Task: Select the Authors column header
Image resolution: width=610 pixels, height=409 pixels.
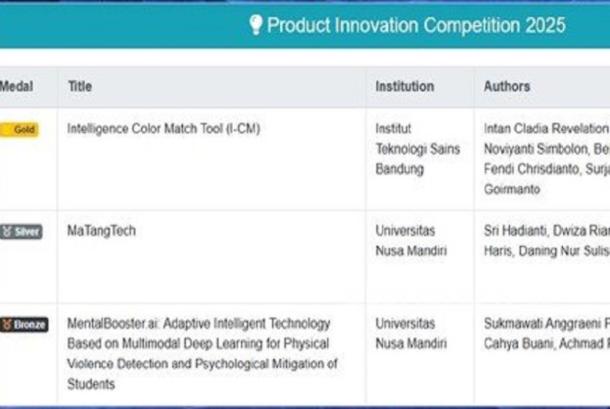Action: [507, 87]
